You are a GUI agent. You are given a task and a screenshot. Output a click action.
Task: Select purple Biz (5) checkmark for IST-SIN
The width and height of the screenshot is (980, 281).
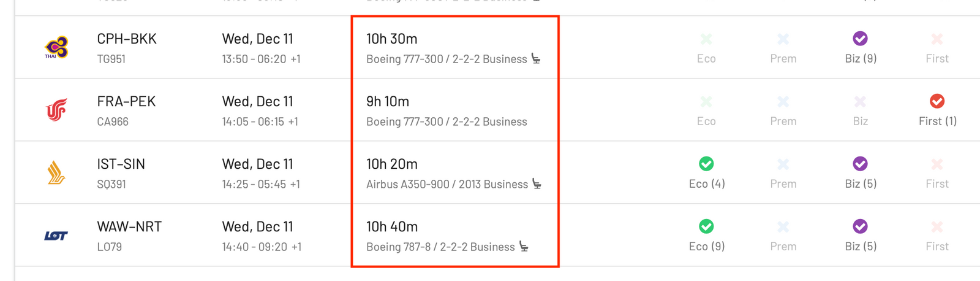(860, 164)
